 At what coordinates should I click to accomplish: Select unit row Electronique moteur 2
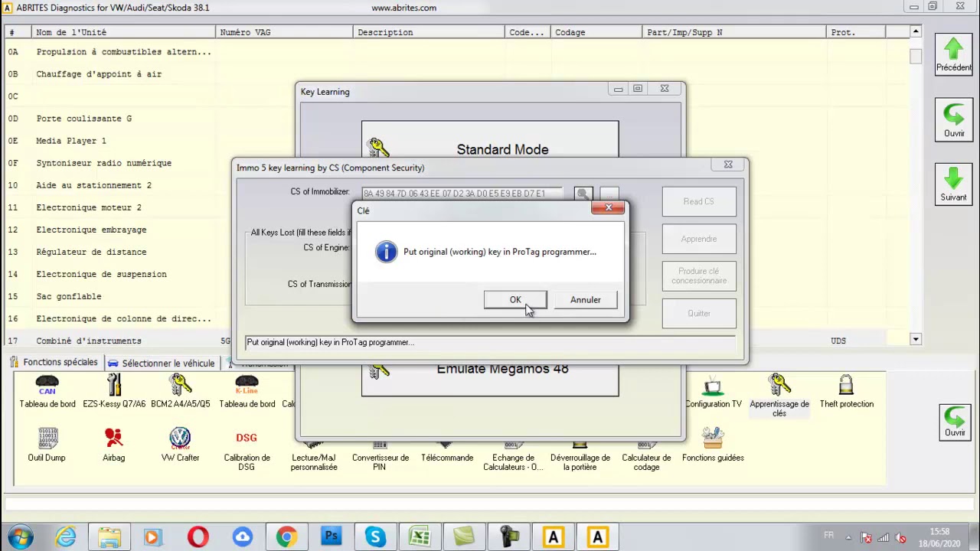(x=457, y=207)
